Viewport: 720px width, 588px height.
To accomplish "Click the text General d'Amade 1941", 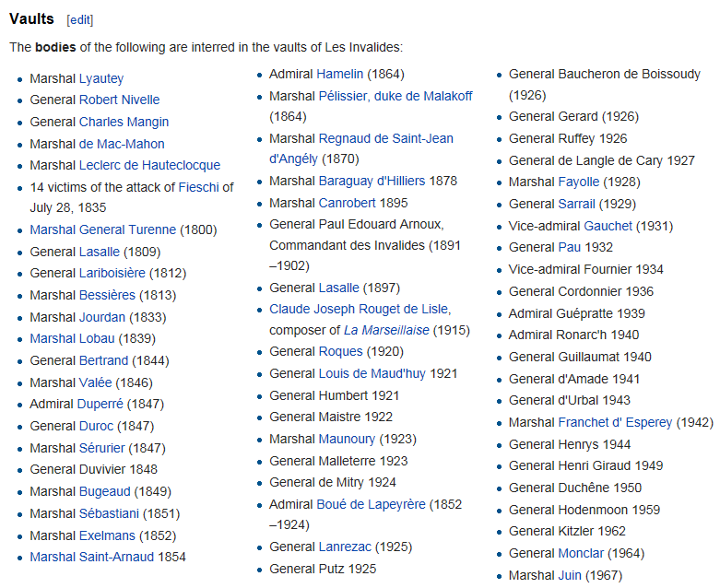I will point(574,379).
